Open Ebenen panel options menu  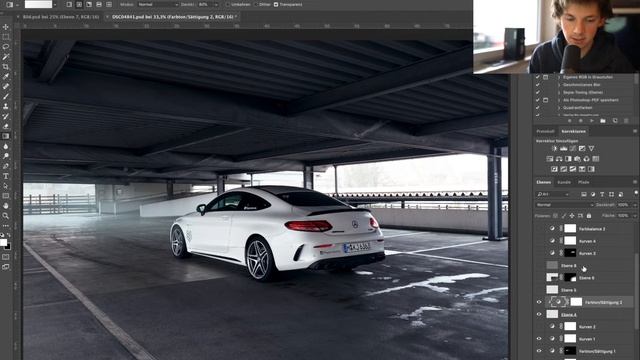[x=635, y=182]
